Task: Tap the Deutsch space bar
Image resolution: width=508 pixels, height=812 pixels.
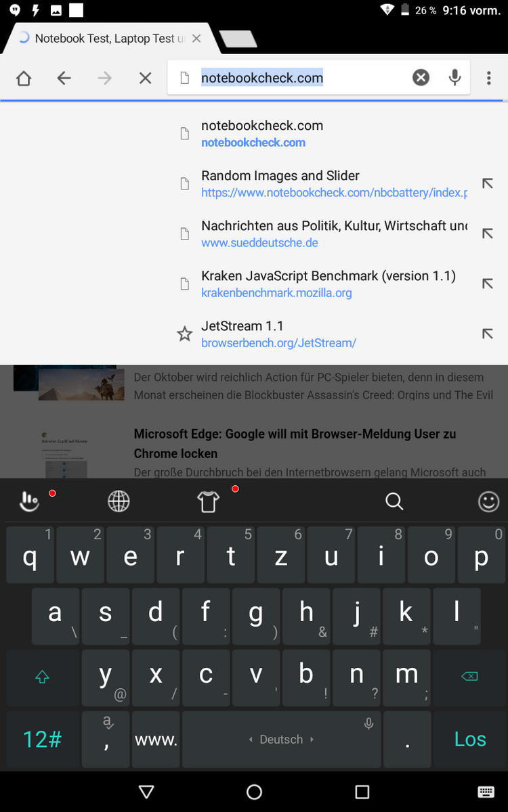Action: (x=281, y=740)
